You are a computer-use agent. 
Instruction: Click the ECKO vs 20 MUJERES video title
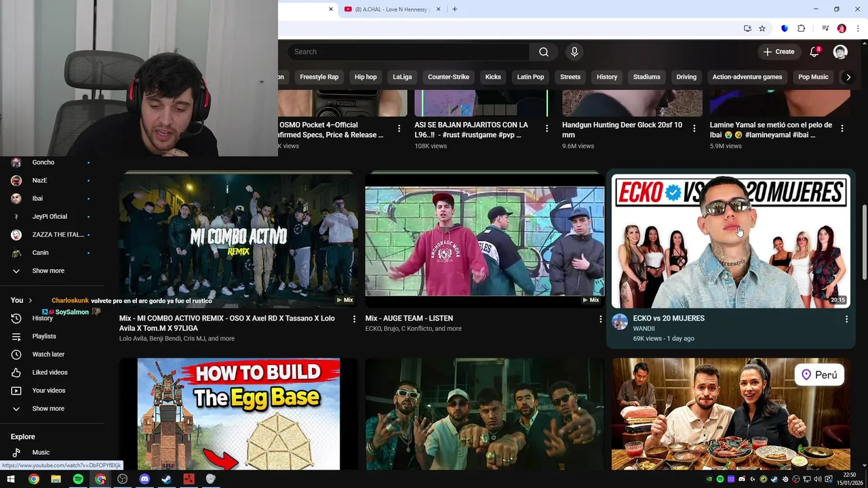(669, 319)
